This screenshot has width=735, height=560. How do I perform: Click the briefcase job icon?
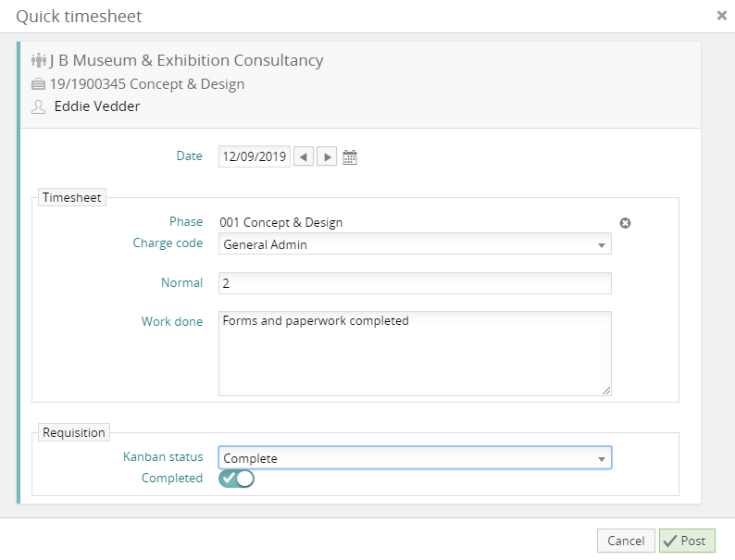[x=38, y=84]
